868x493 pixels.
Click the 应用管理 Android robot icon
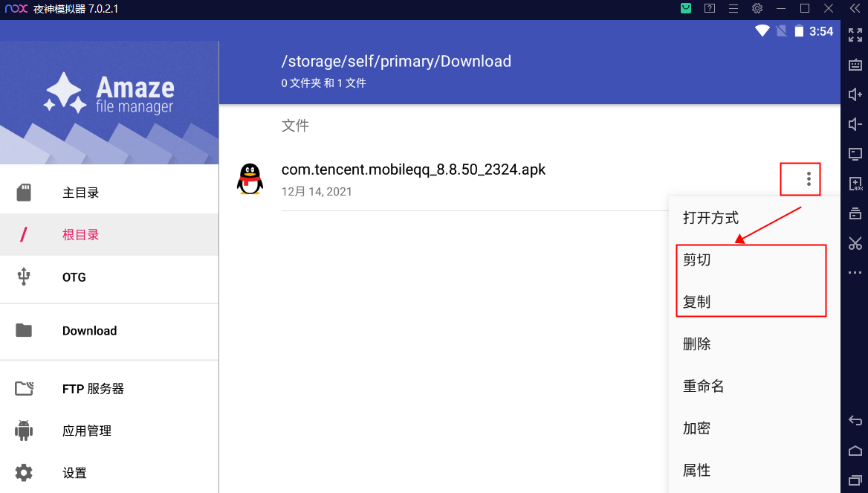click(24, 431)
